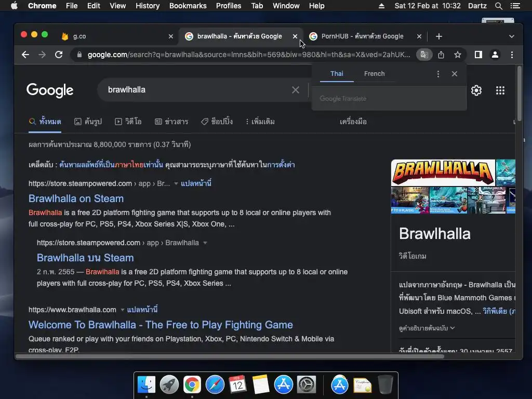
Task: Select the French translate tab
Action: [374, 74]
